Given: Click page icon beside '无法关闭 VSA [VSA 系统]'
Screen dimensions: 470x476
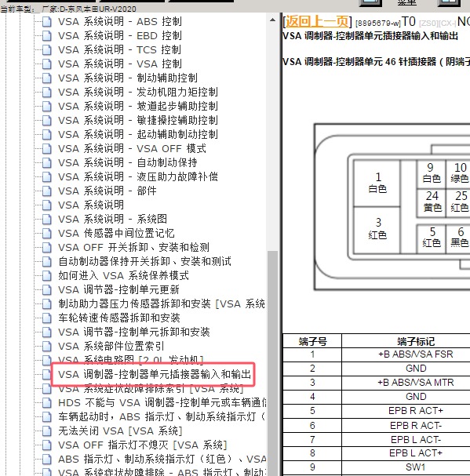Looking at the screenshot, I should 47,431.
